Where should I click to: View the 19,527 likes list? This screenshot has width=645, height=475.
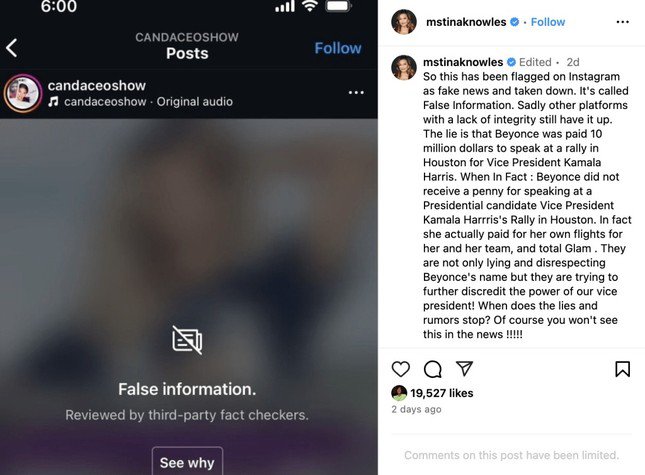(x=441, y=393)
